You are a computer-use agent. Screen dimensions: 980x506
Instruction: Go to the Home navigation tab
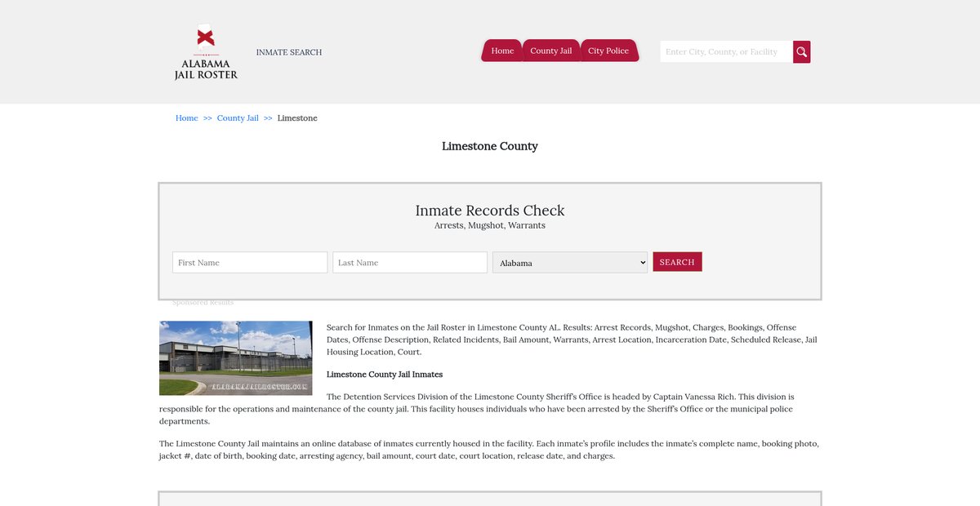click(x=502, y=51)
